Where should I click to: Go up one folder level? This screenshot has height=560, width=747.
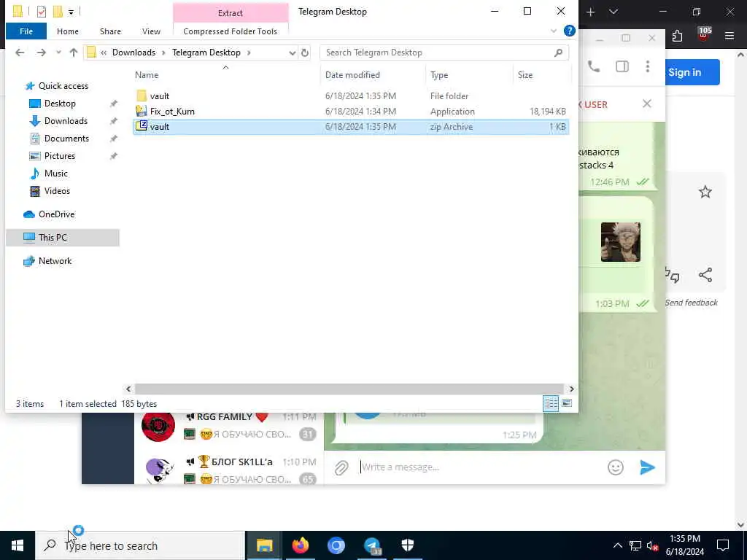pyautogui.click(x=74, y=52)
